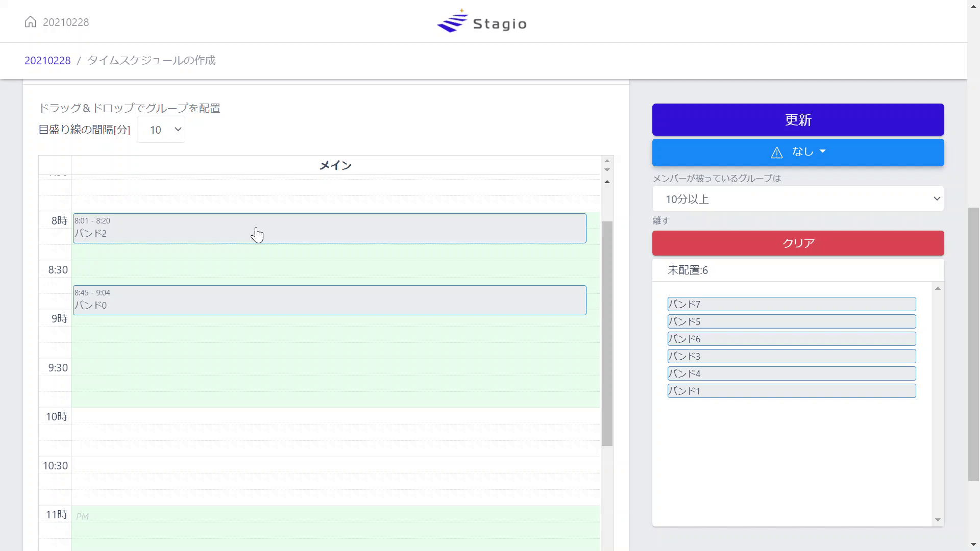Viewport: 980px width, 551px height.
Task: Click the バンド2 scheduled block
Action: [329, 228]
